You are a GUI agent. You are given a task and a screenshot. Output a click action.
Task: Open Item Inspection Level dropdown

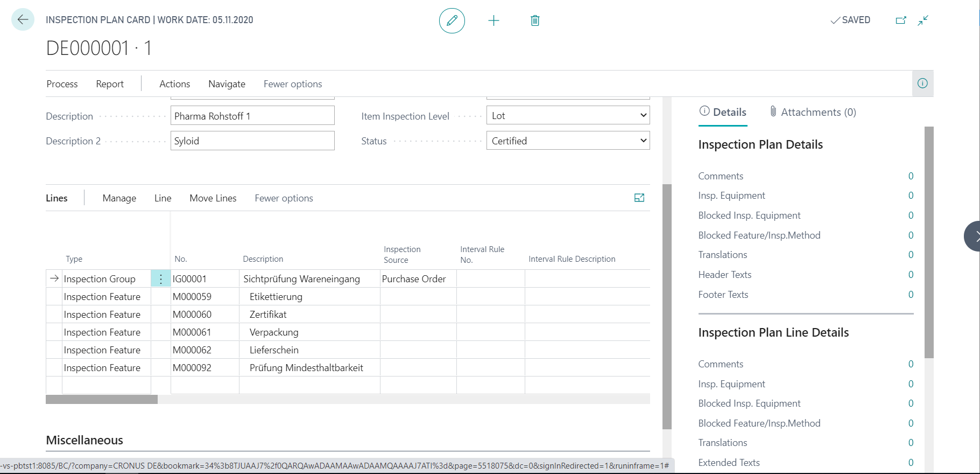(568, 115)
